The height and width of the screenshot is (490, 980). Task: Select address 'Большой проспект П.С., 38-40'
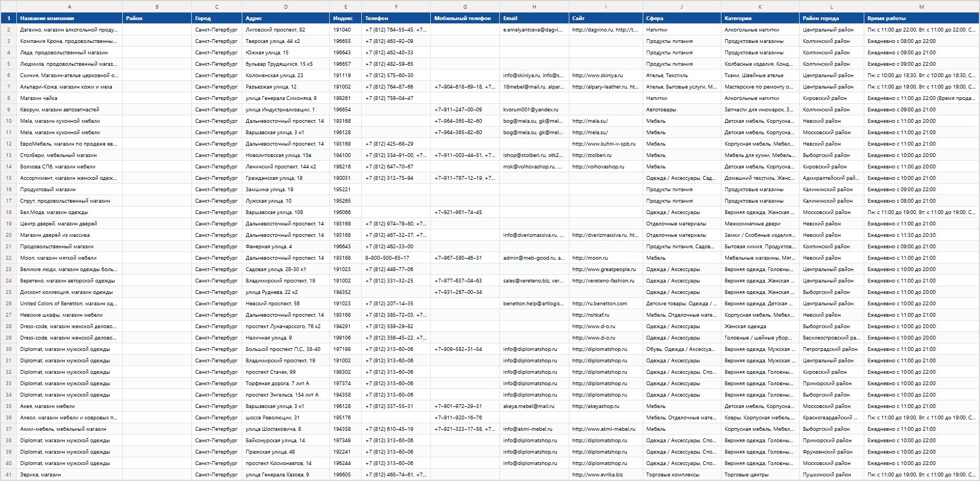point(286,349)
